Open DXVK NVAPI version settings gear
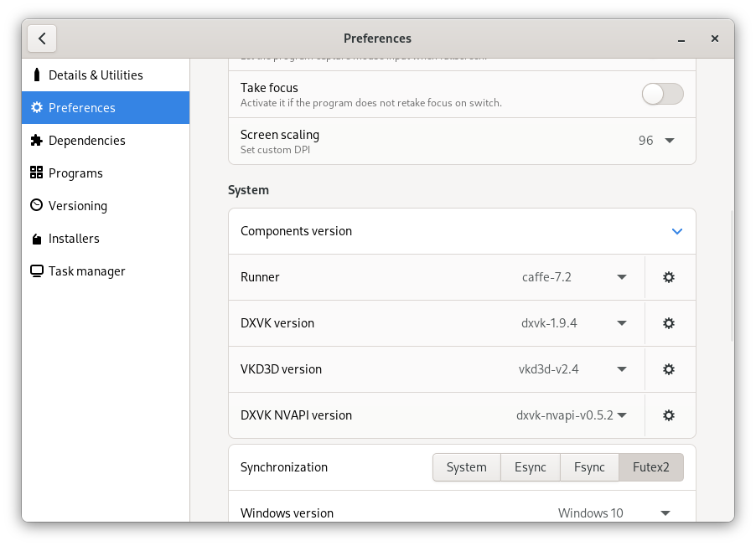Screen dimensions: 756x546 click(x=669, y=415)
